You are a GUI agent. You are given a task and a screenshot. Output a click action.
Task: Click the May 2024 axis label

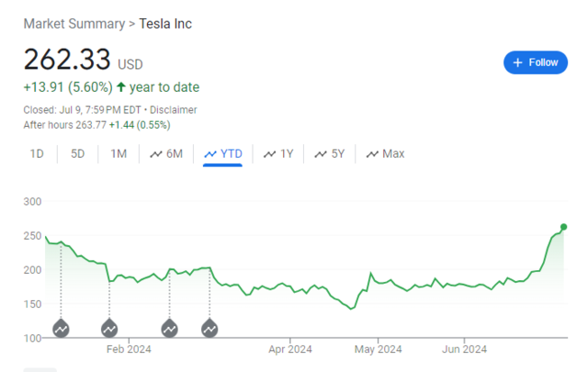(378, 349)
